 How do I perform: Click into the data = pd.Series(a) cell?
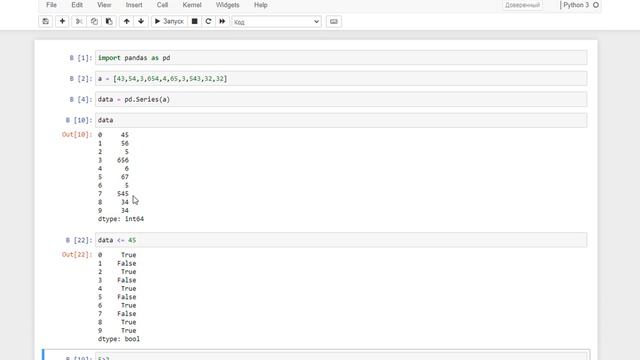click(x=341, y=99)
